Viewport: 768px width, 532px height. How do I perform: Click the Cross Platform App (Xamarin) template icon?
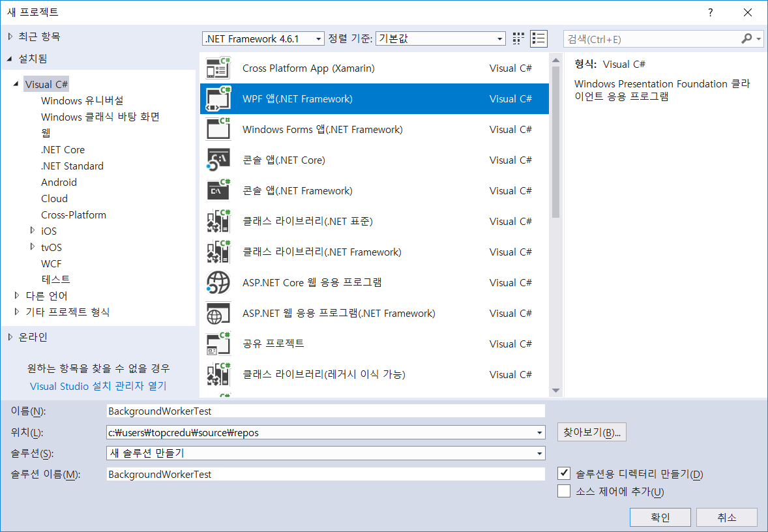click(x=218, y=68)
